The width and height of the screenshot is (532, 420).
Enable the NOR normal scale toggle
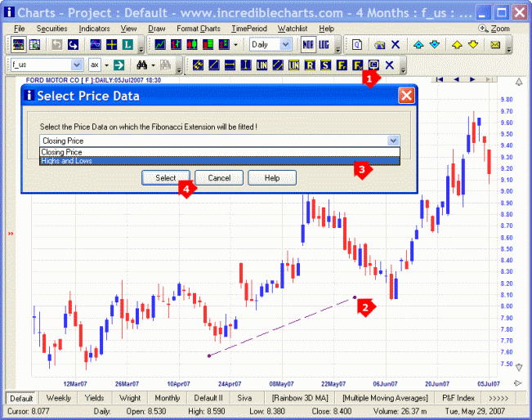308,44
